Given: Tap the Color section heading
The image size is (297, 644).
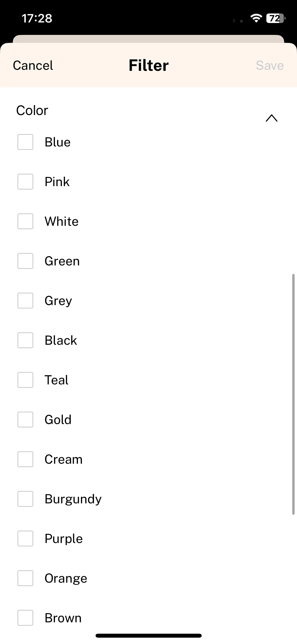Looking at the screenshot, I should (32, 110).
